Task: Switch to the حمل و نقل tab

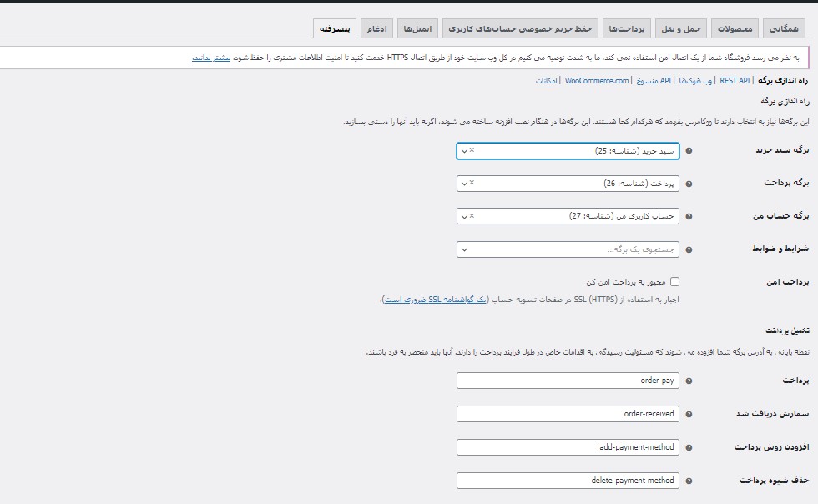Action: (681, 28)
